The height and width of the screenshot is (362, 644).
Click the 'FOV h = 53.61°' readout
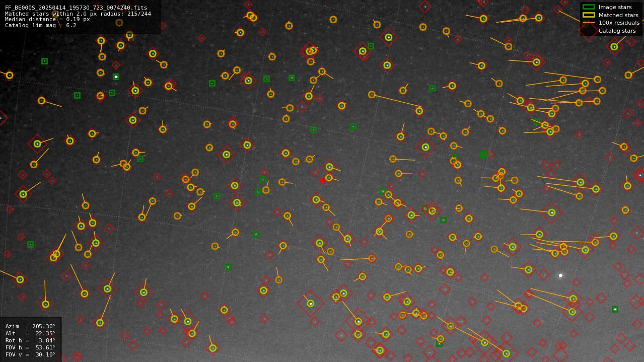pyautogui.click(x=30, y=347)
